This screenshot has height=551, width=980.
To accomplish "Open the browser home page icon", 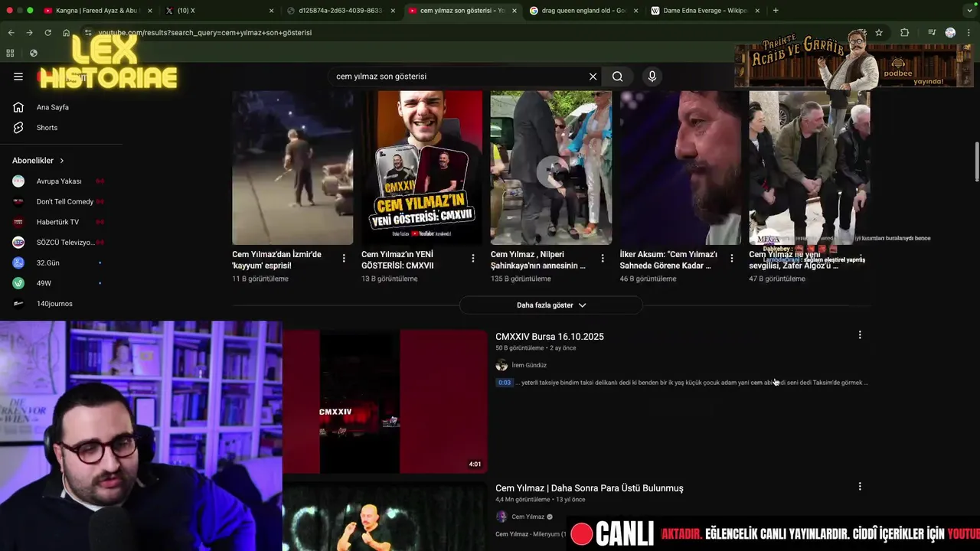I will click(x=66, y=33).
